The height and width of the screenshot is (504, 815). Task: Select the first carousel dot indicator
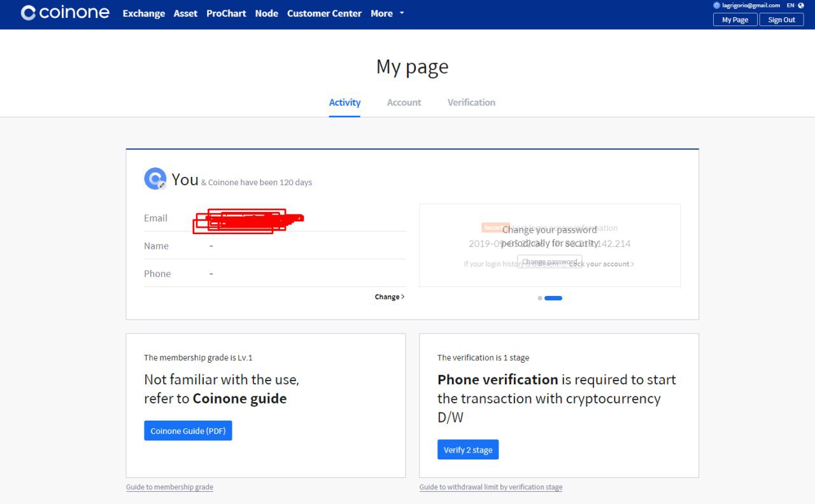pos(540,298)
